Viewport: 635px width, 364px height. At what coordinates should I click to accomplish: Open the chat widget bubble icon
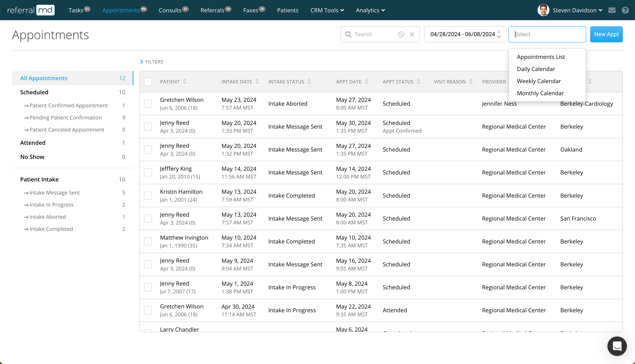[617, 346]
